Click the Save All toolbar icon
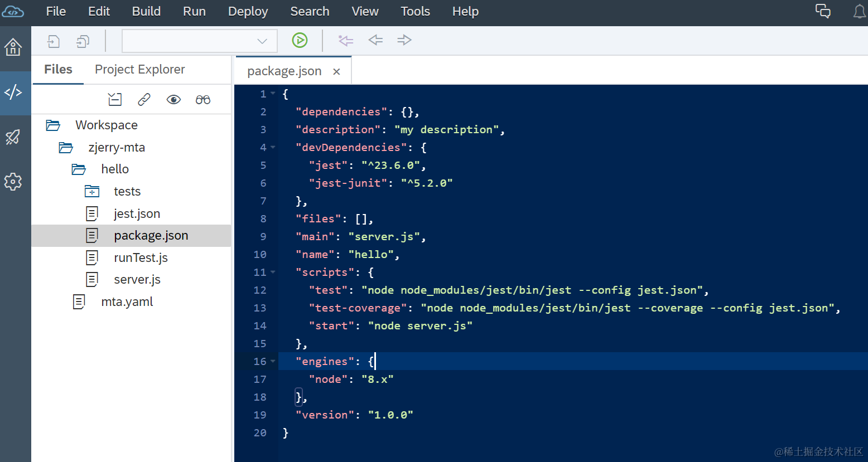This screenshot has width=868, height=462. coord(83,41)
